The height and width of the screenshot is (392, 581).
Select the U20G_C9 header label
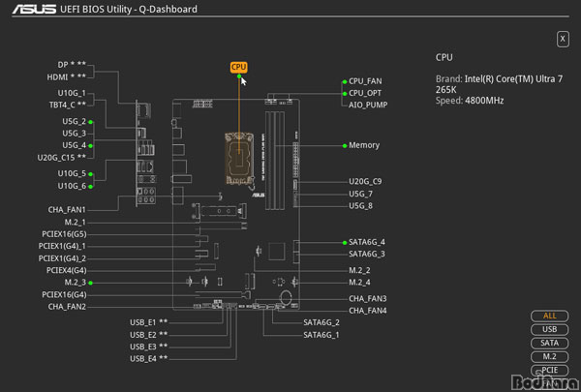(365, 182)
